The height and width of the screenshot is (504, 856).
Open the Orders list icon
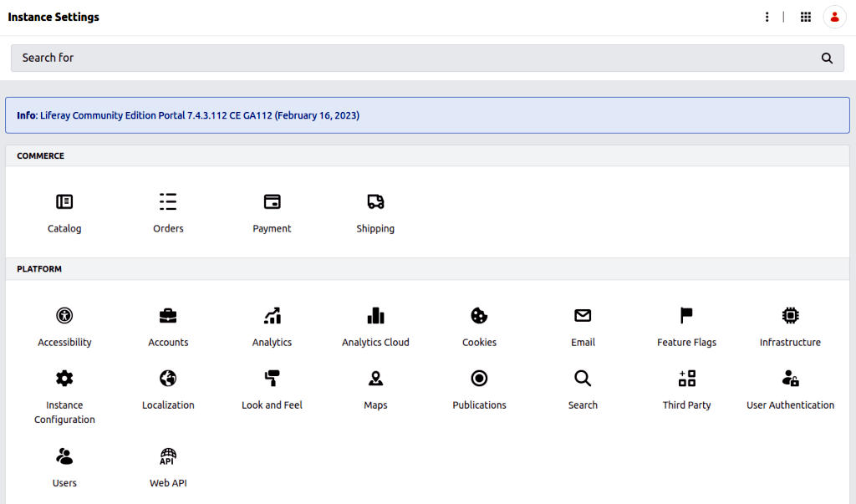pos(168,201)
